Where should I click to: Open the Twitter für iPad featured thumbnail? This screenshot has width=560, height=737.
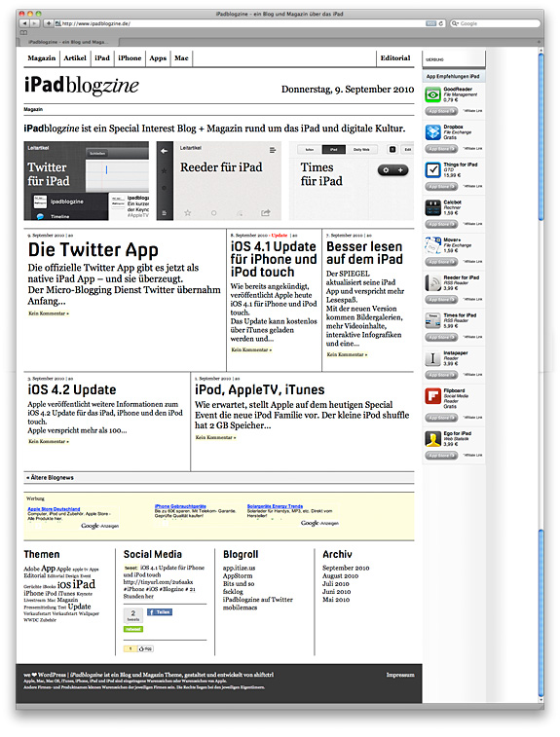[87, 181]
